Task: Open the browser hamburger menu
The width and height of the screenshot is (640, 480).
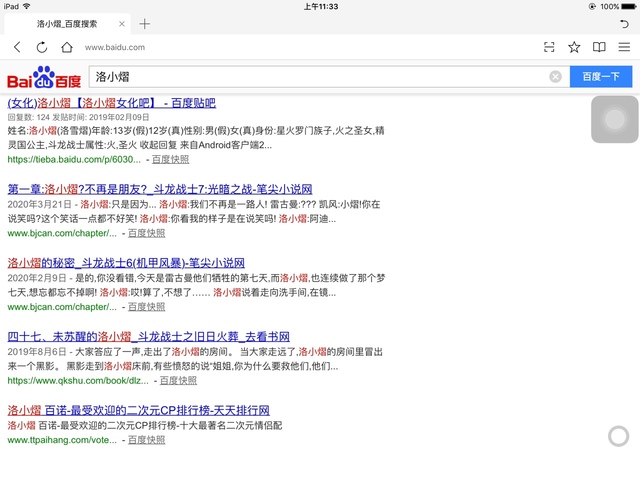Action: pos(624,47)
